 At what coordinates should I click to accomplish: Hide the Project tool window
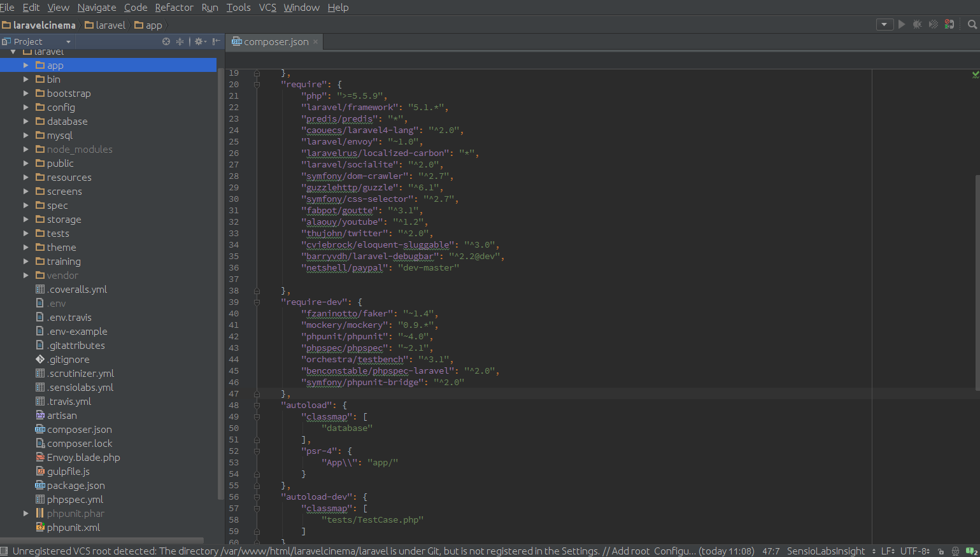tap(217, 41)
